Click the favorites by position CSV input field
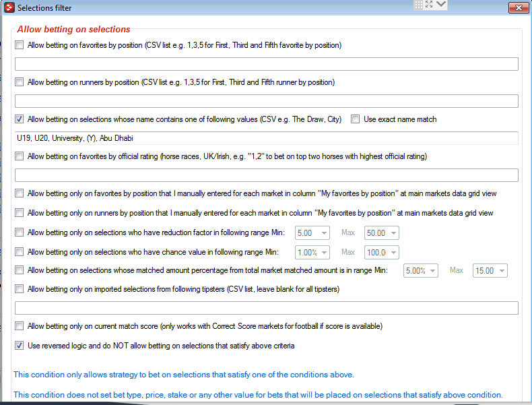The image size is (532, 405). tap(267, 64)
